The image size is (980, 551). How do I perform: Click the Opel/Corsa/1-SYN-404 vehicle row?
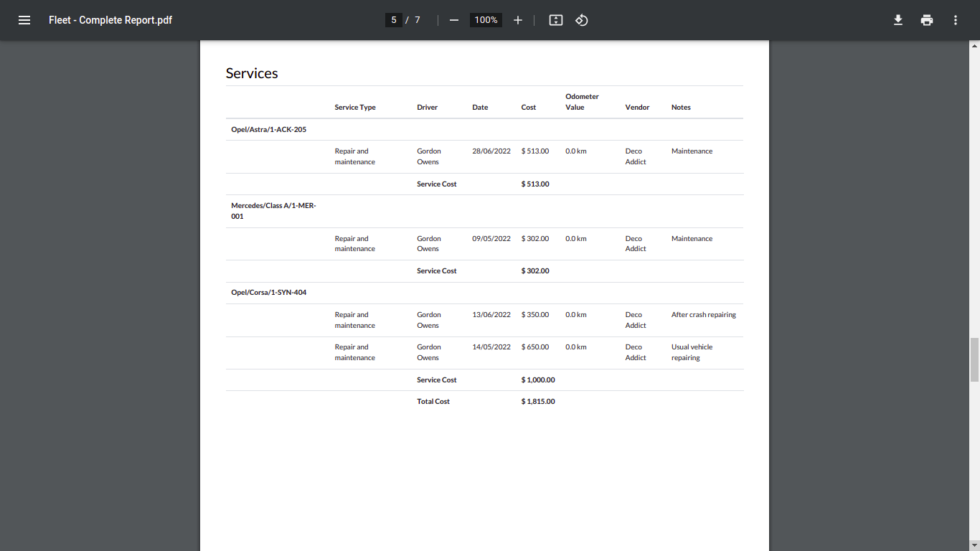click(x=484, y=293)
